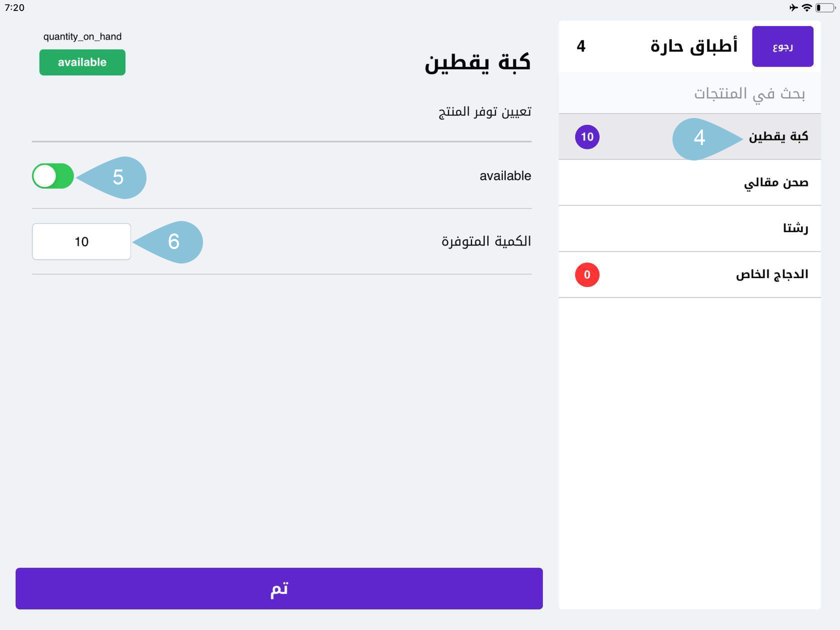Click the أطباق حارة category title
The height and width of the screenshot is (630, 840).
tap(693, 46)
